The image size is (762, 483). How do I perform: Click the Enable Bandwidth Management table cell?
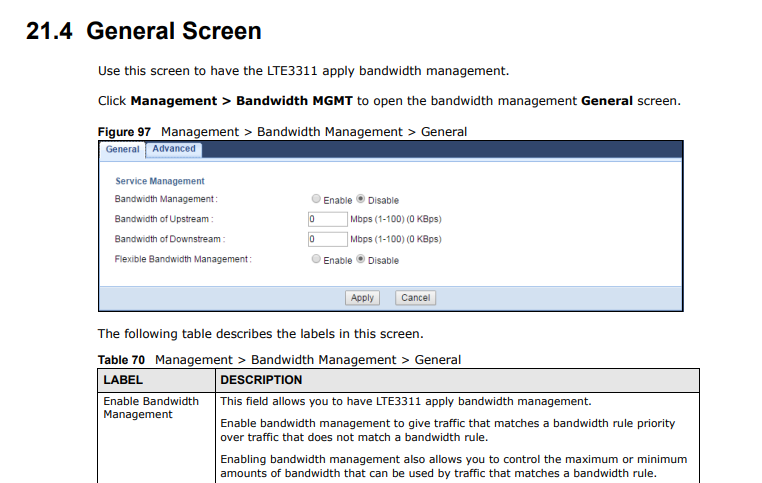(x=151, y=408)
